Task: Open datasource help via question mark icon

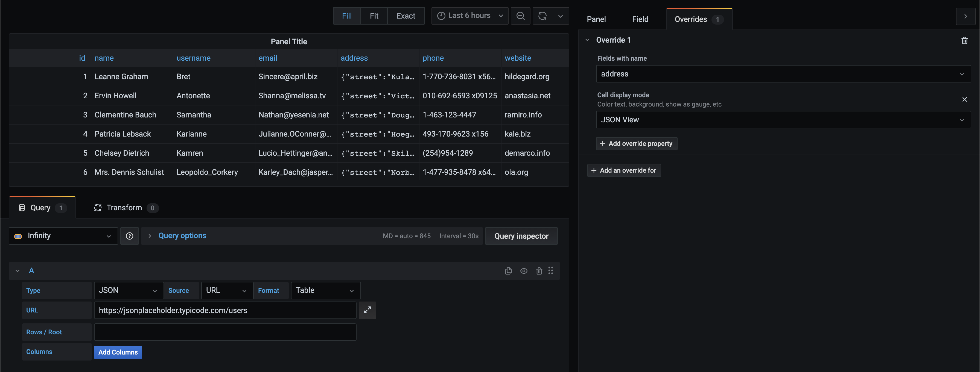Action: 129,236
